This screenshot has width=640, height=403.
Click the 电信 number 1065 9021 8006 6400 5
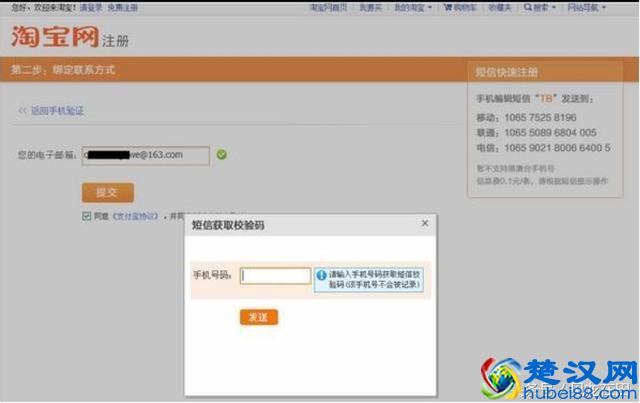[558, 148]
